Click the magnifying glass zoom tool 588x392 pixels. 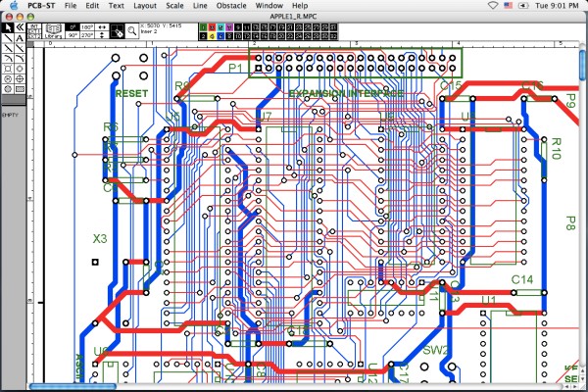pos(131,31)
